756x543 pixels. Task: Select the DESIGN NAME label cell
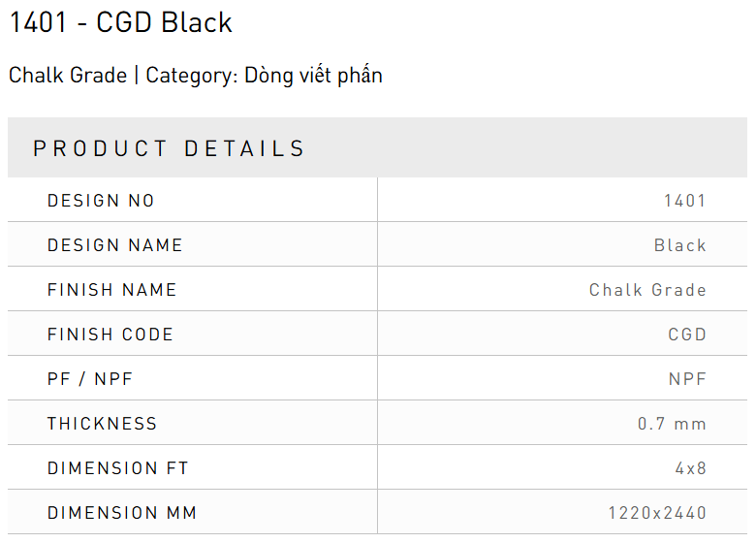click(115, 245)
